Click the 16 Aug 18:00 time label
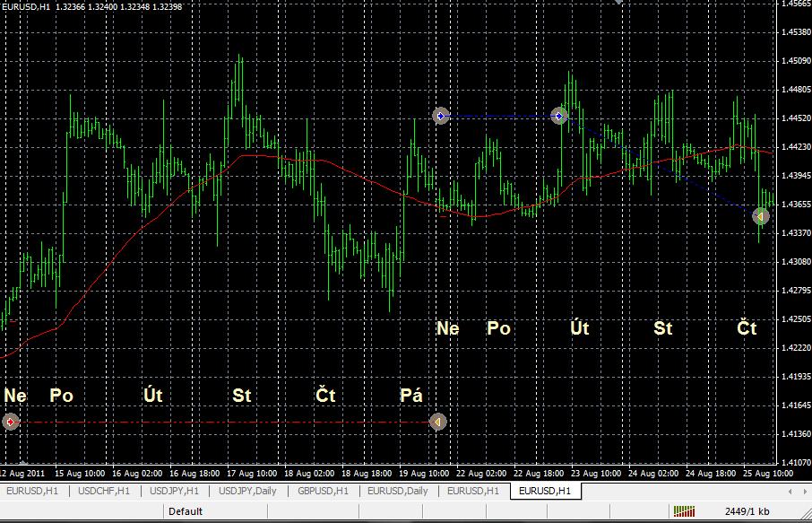 point(194,474)
